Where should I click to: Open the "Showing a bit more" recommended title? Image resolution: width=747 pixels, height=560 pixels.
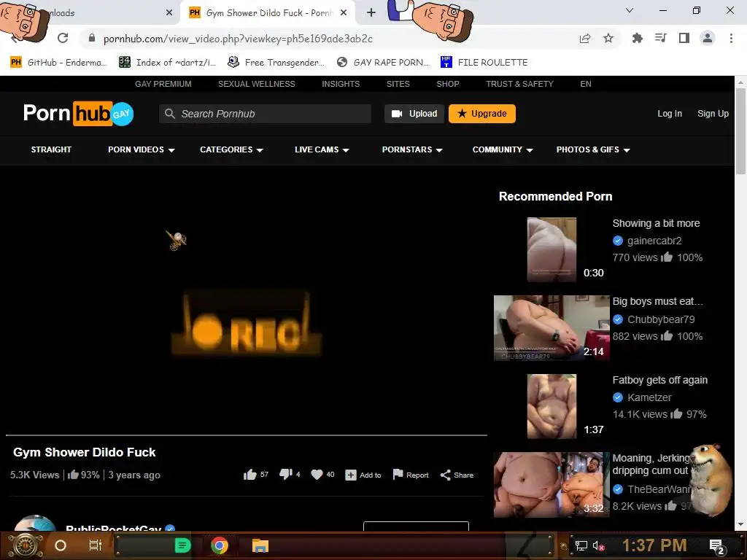(656, 223)
